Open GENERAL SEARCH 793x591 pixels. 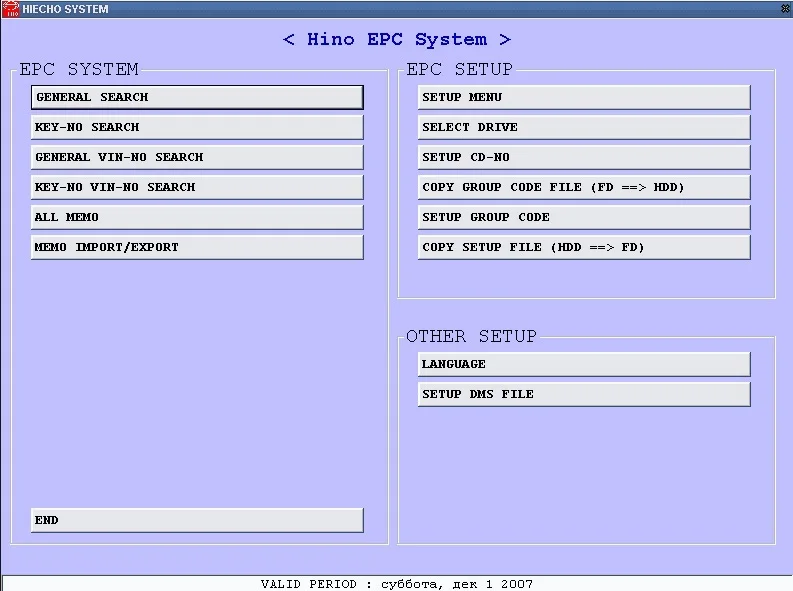pos(197,97)
